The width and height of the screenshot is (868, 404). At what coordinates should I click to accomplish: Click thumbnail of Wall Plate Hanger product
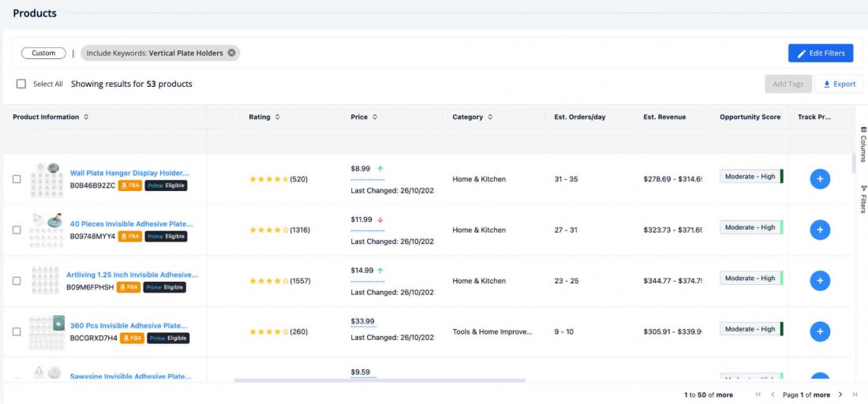(x=46, y=180)
